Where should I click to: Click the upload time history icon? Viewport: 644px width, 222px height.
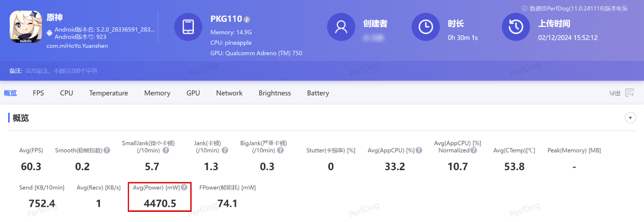[x=516, y=27]
